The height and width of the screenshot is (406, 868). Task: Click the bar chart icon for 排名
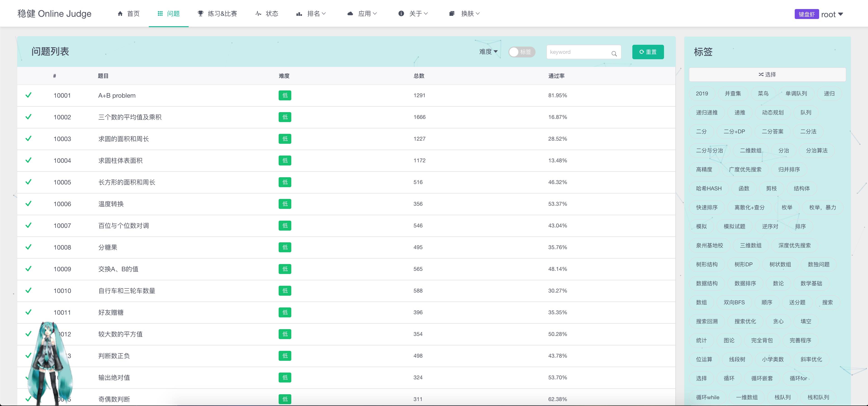tap(299, 14)
